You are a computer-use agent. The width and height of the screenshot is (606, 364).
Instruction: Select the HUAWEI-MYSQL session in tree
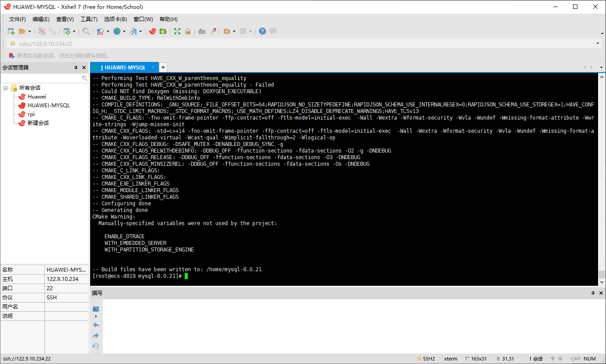pos(49,106)
